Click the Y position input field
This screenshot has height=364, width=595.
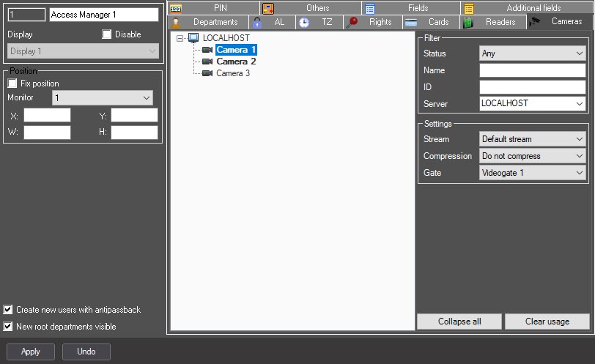(x=134, y=115)
